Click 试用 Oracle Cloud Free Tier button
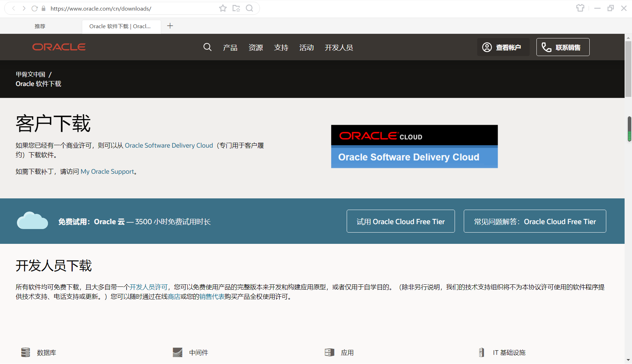This screenshot has width=632, height=364. click(x=401, y=221)
